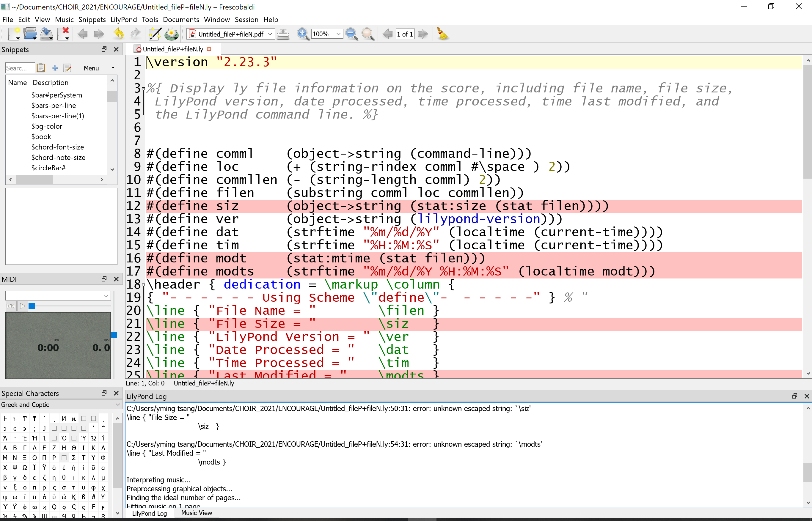Click the New document icon
Image resolution: width=812 pixels, height=521 pixels.
point(14,34)
